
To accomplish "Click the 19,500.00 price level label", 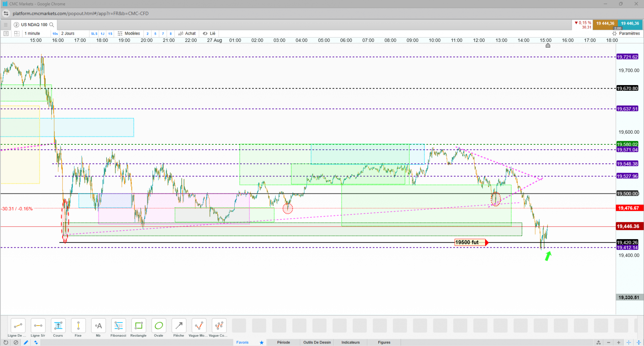I will pyautogui.click(x=627, y=194).
